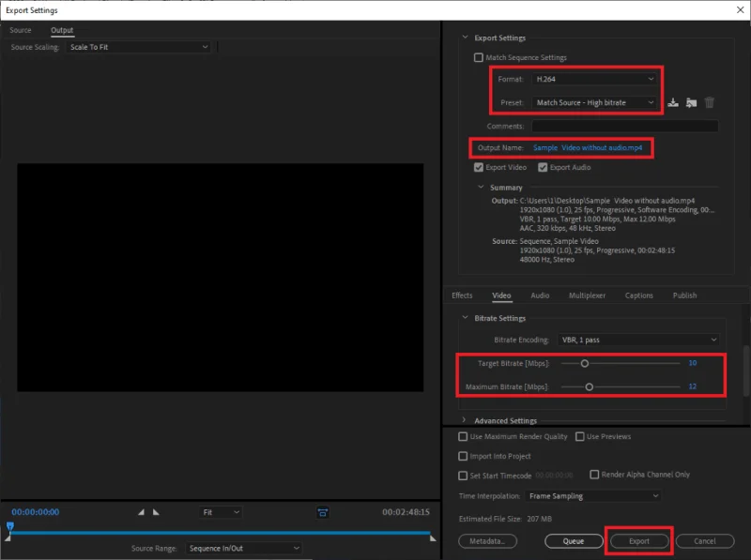Viewport: 751px width, 560px height.
Task: Click the Queue button
Action: pyautogui.click(x=574, y=541)
